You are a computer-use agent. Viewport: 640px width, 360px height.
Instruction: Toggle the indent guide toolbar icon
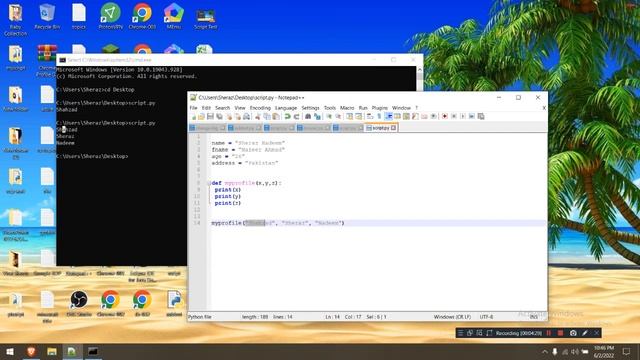[x=389, y=116]
